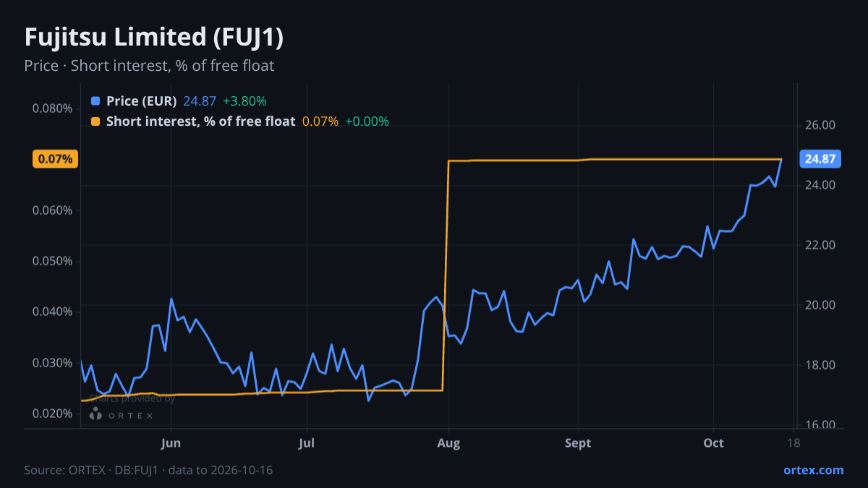Click the 0.020% left axis label
This screenshot has height=488, width=868.
click(x=52, y=414)
